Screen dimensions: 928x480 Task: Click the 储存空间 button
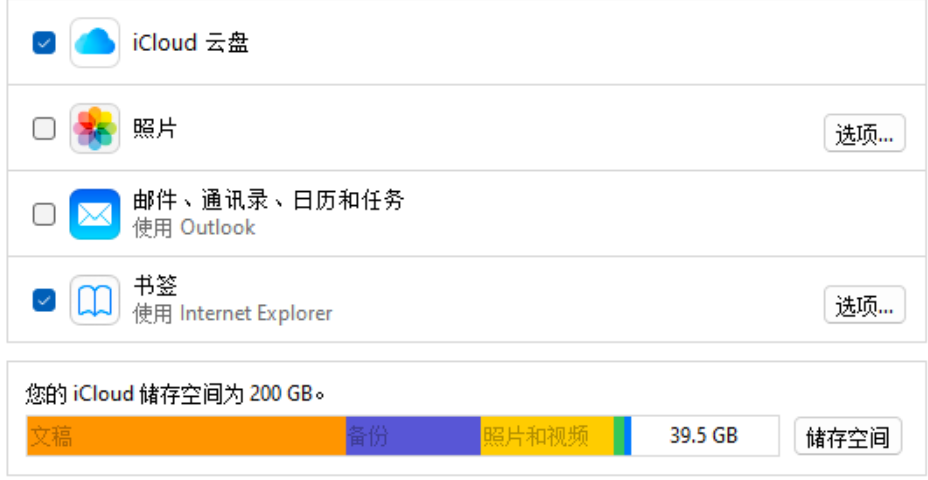pos(847,437)
